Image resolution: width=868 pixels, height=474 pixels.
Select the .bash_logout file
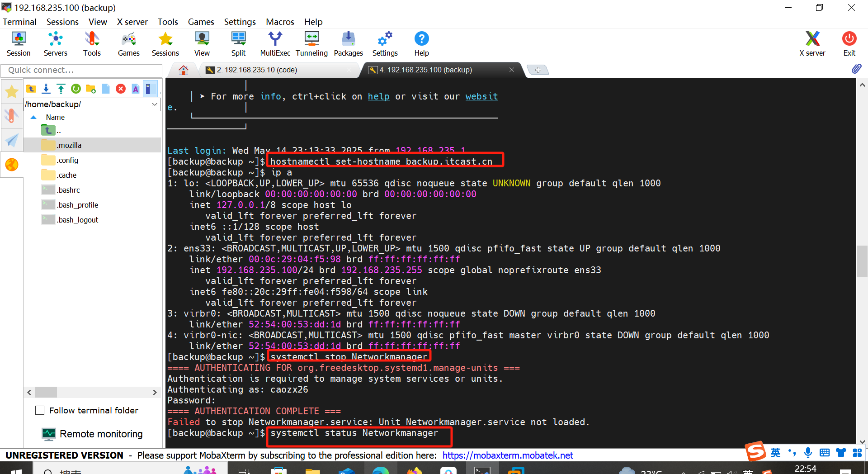click(x=92, y=220)
